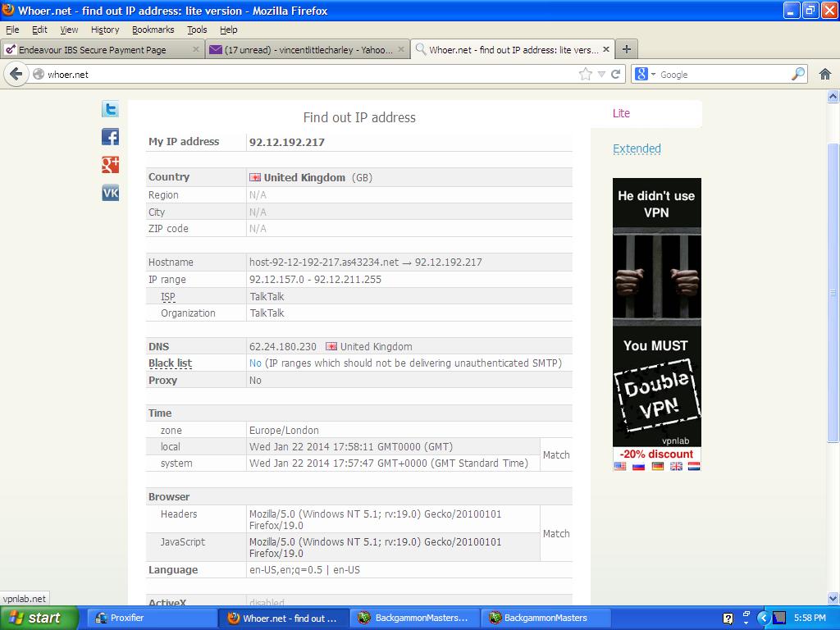Reload the page with the refresh icon
This screenshot has width=840, height=630.
(615, 74)
